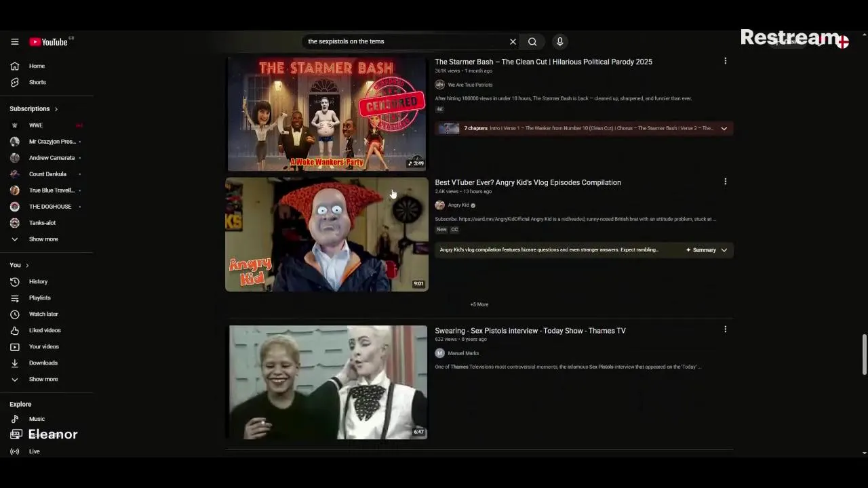Clear the search box text
The image size is (868, 488).
tap(513, 41)
